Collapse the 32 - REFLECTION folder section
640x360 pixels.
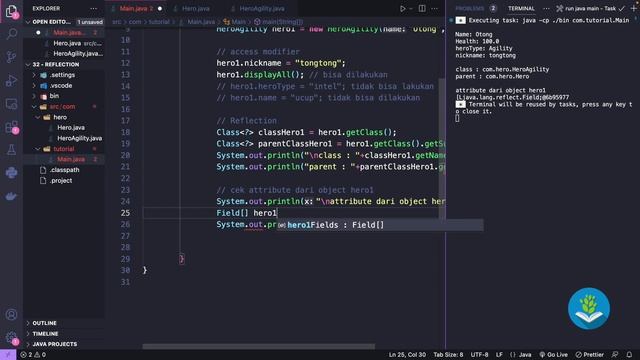point(28,64)
